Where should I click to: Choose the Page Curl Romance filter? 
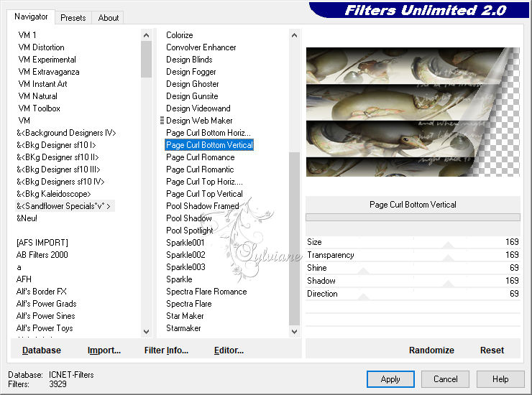200,157
